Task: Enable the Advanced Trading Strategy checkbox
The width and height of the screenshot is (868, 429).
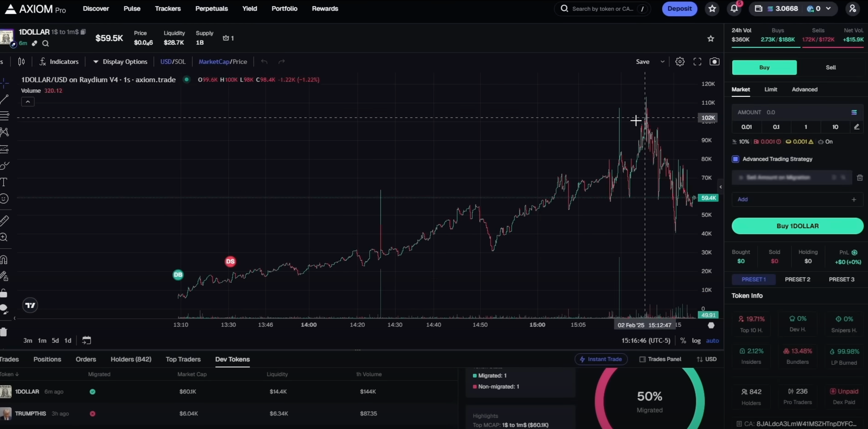Action: [x=736, y=159]
